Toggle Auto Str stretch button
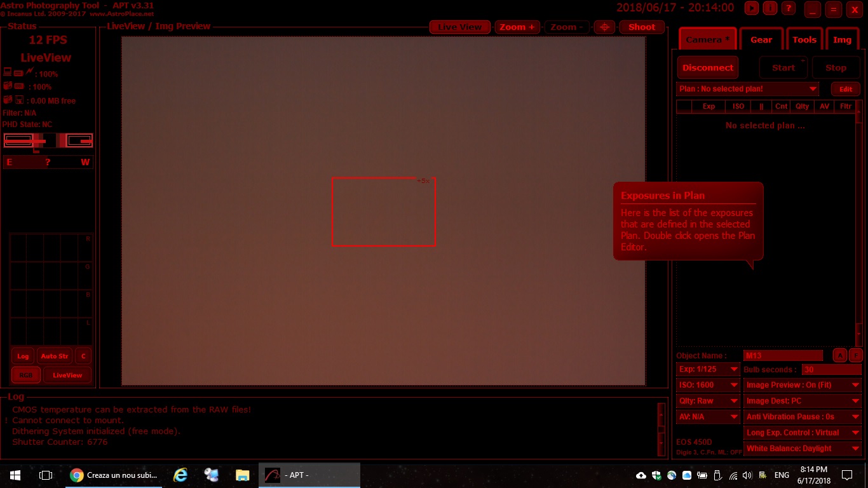Viewport: 868px width, 488px height. point(55,356)
